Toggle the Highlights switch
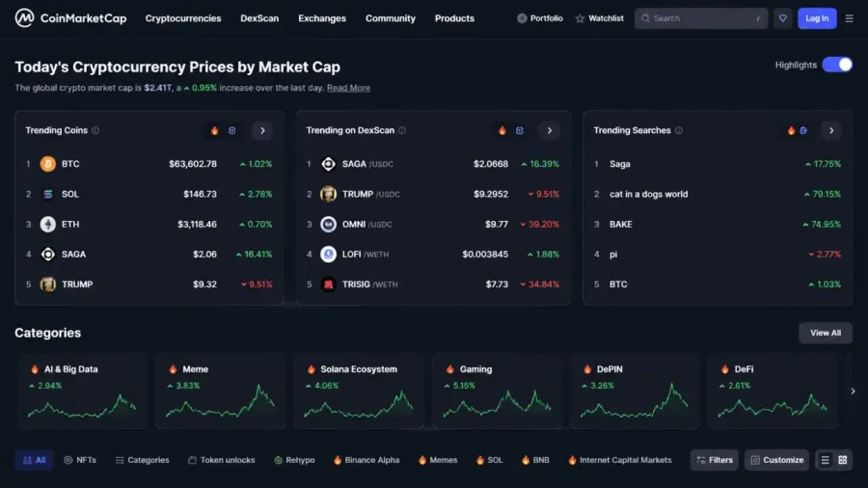Screen dimensions: 868x488 [837, 65]
